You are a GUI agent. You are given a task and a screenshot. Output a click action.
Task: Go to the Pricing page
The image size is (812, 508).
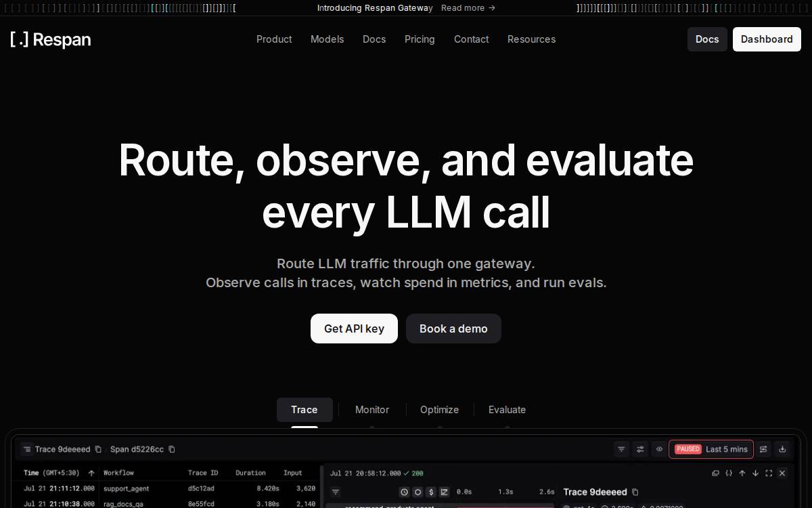click(420, 39)
